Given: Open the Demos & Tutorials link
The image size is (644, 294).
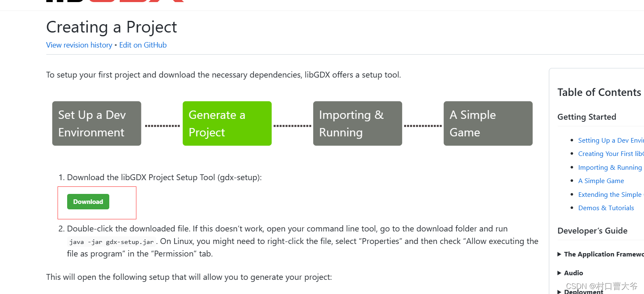Looking at the screenshot, I should coord(606,208).
